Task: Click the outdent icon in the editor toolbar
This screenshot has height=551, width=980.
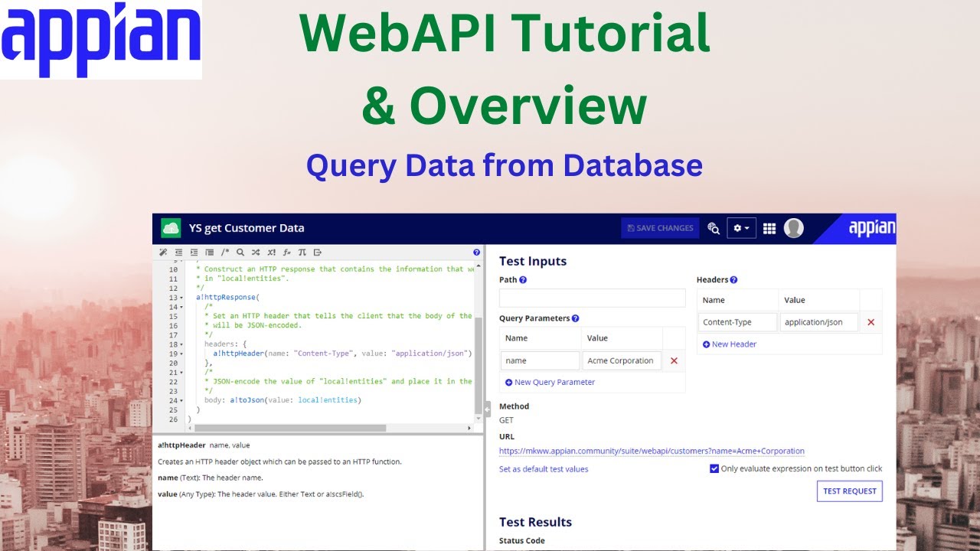Action: [178, 252]
